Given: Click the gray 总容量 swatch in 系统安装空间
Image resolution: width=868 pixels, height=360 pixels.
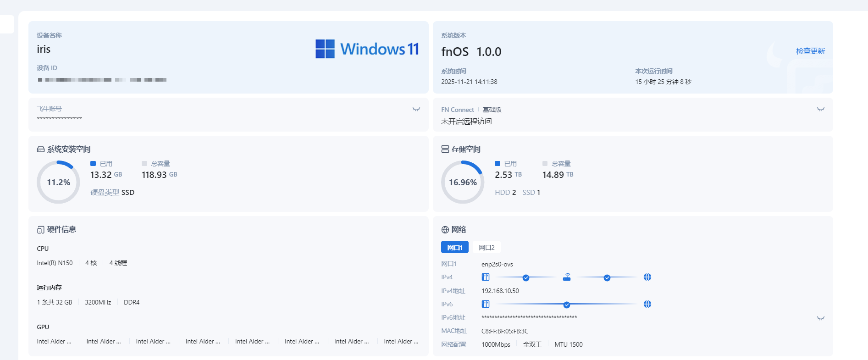Looking at the screenshot, I should pos(144,164).
